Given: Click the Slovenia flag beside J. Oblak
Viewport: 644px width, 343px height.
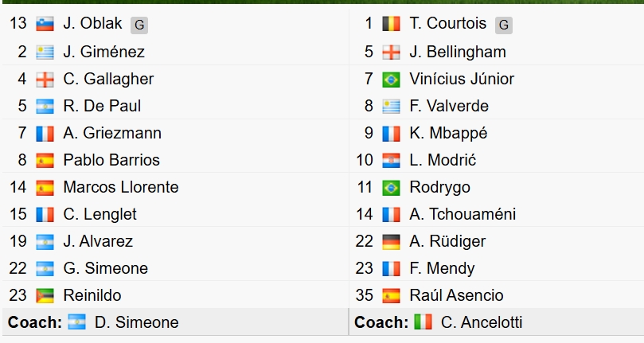Looking at the screenshot, I should [45, 25].
